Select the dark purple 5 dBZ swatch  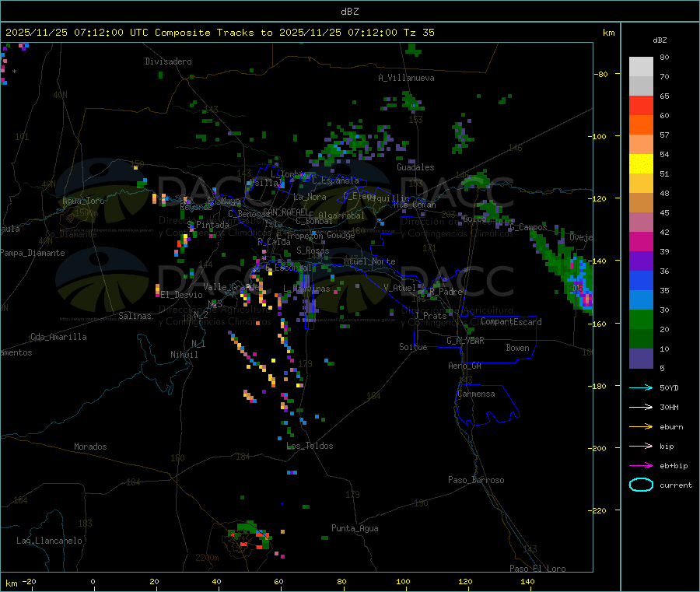coord(641,359)
